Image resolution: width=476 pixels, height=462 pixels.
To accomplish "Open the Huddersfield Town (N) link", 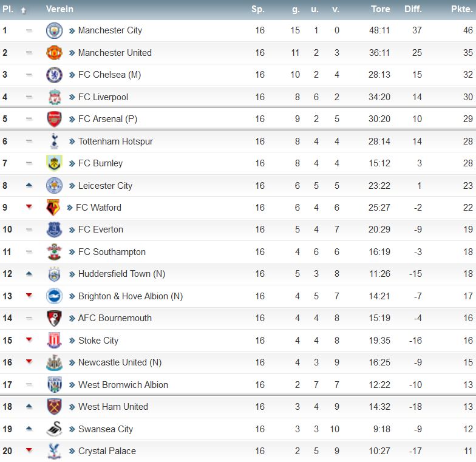I will (121, 274).
